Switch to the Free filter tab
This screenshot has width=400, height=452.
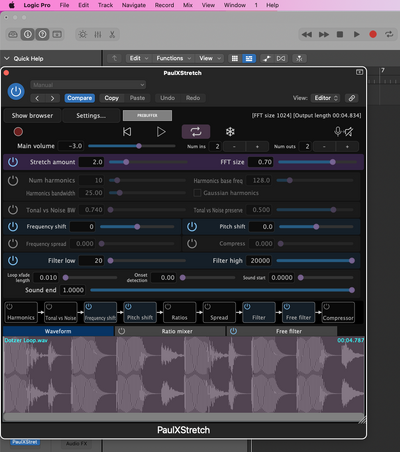pyautogui.click(x=282, y=331)
